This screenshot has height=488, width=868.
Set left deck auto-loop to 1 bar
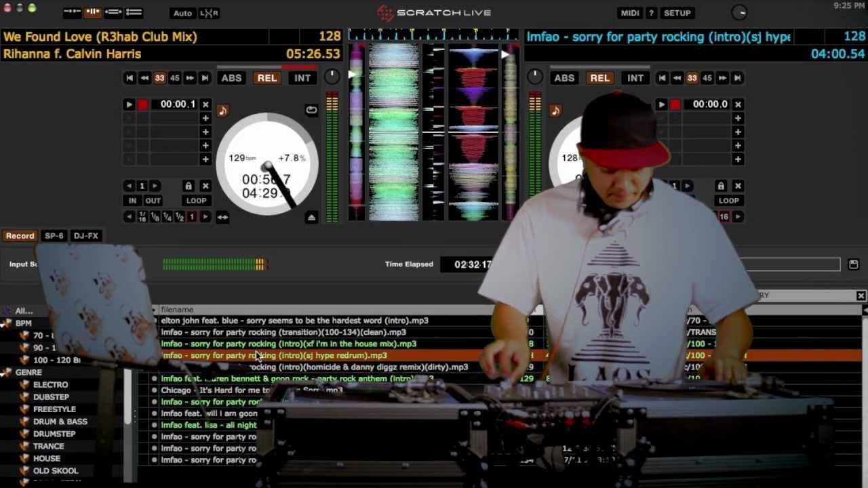coord(191,217)
